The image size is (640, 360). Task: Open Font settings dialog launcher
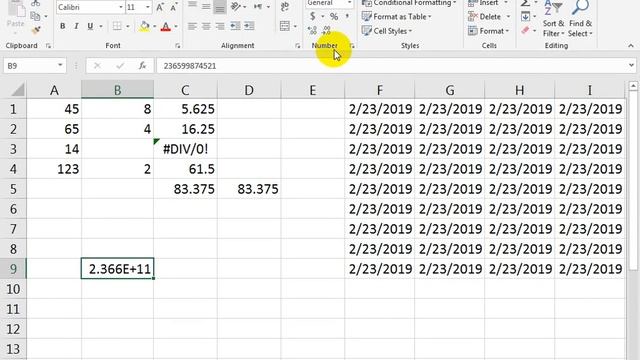click(x=178, y=46)
